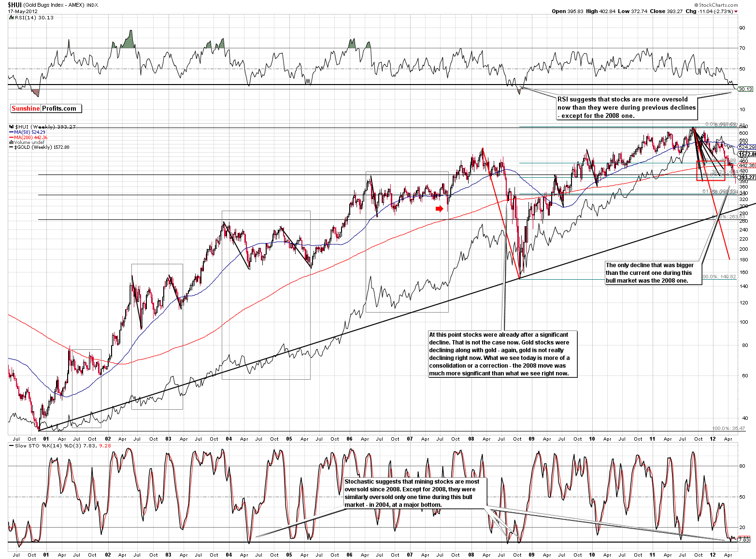
Task: Click the Chg -11.04 (-2.73%) value
Action: pyautogui.click(x=709, y=11)
